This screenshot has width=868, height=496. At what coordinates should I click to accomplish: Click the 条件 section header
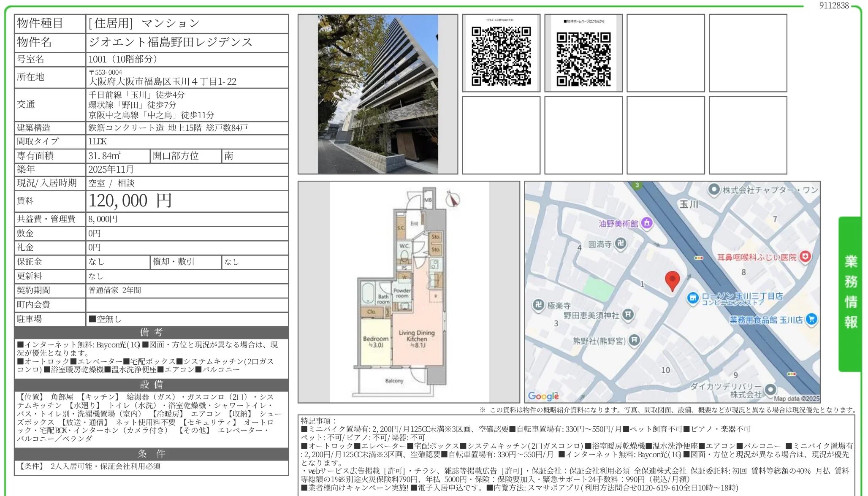(152, 454)
